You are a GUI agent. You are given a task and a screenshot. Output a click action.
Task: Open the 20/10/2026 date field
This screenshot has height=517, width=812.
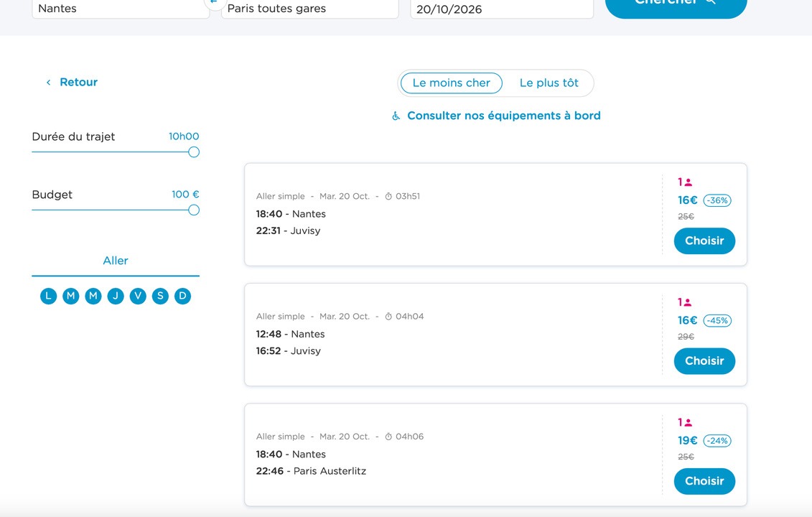pos(502,9)
